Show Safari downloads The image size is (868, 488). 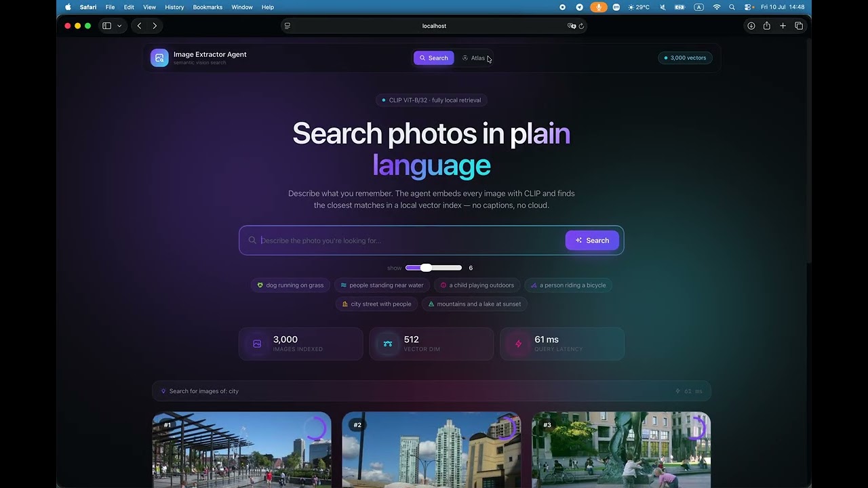click(x=751, y=26)
